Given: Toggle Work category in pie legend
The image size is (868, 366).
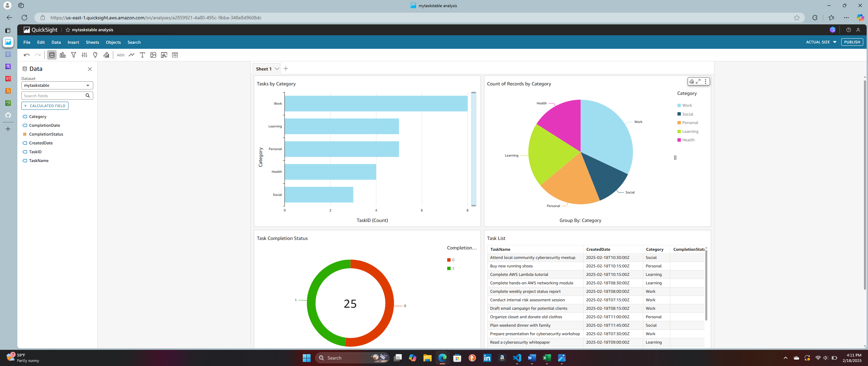Looking at the screenshot, I should (687, 105).
